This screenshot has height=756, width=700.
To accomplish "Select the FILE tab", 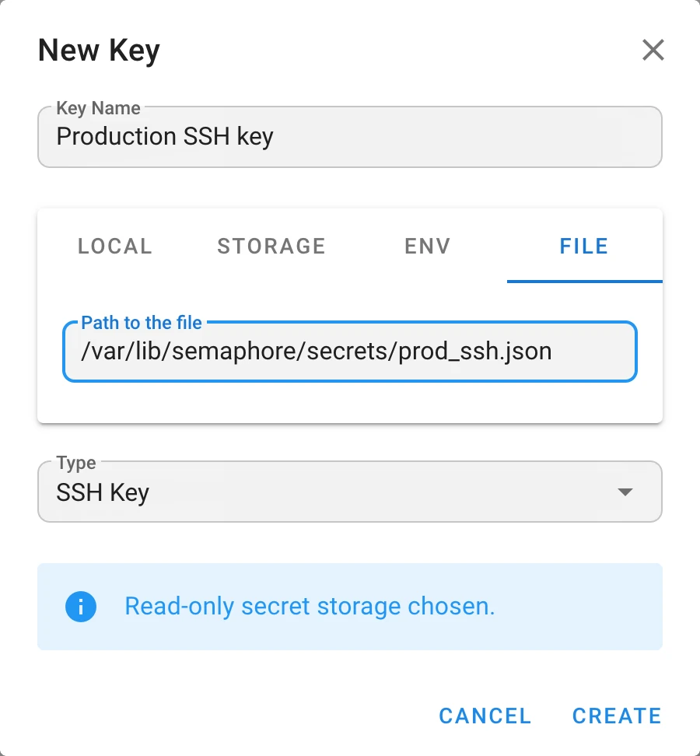I will click(584, 246).
